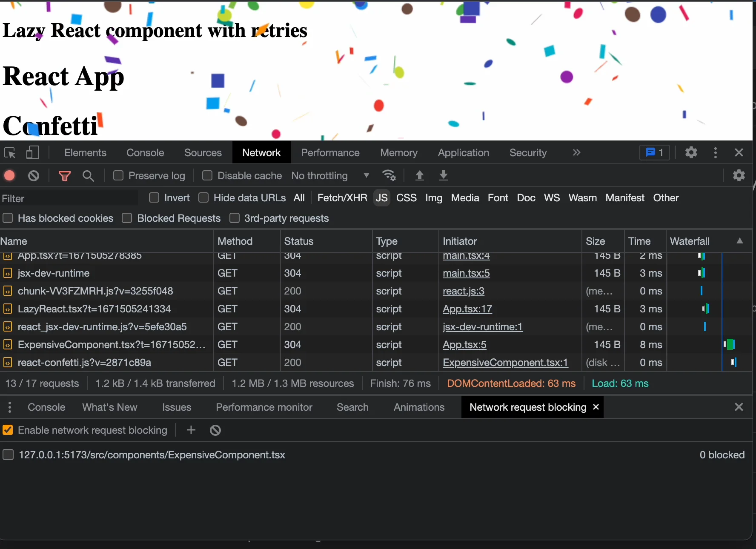Clear the network log

[x=34, y=176]
